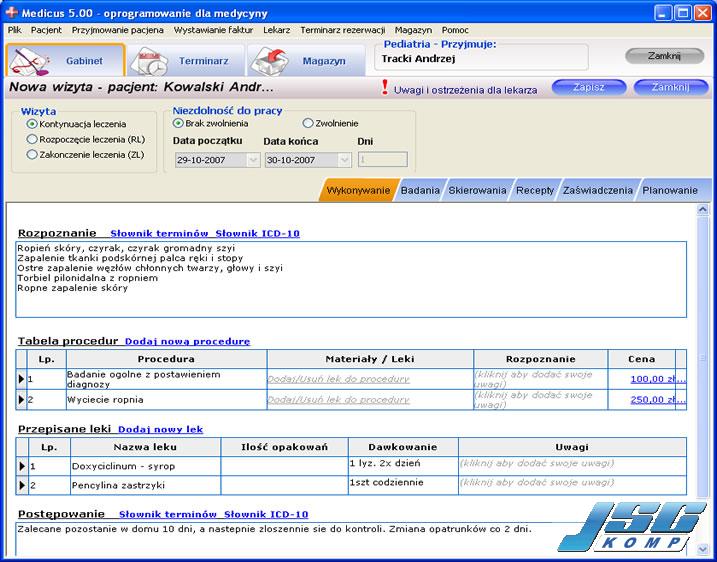This screenshot has width=717, height=562.
Task: Select Rozpoczęcie leczenia (RL) option
Action: tap(32, 139)
